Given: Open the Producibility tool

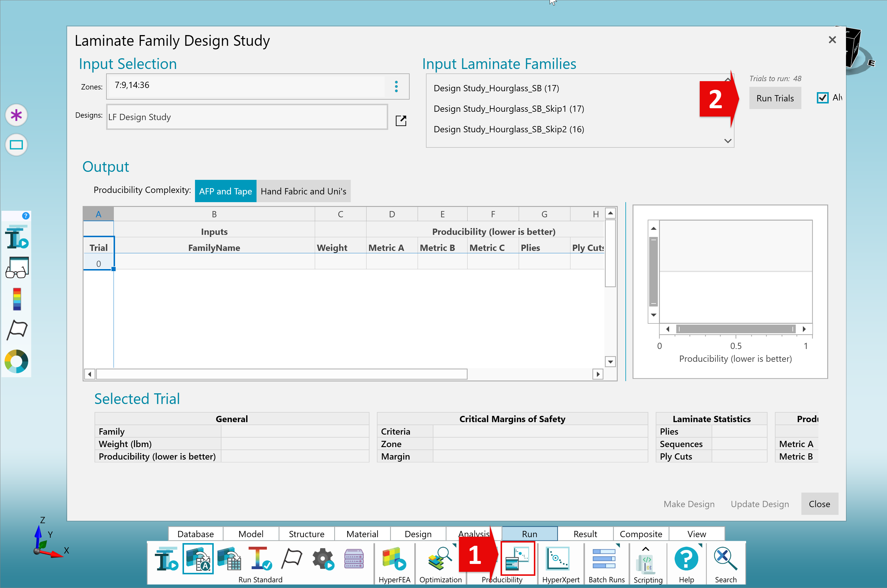Looking at the screenshot, I should click(x=517, y=558).
